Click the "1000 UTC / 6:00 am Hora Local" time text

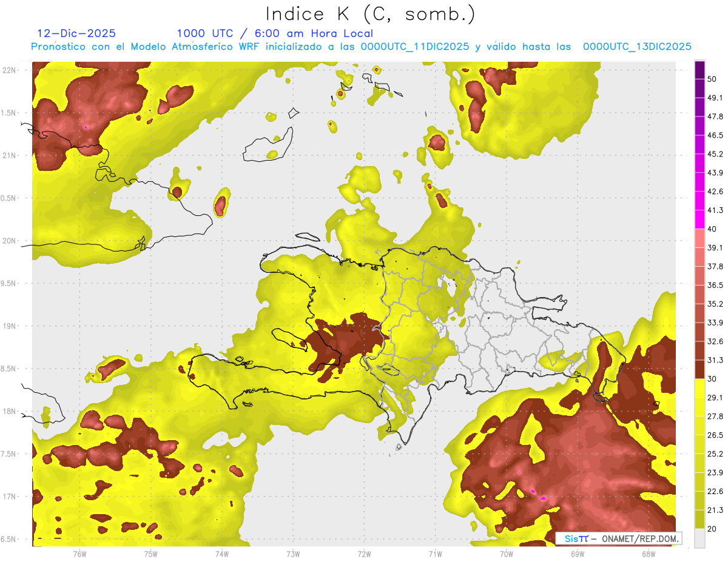point(275,33)
